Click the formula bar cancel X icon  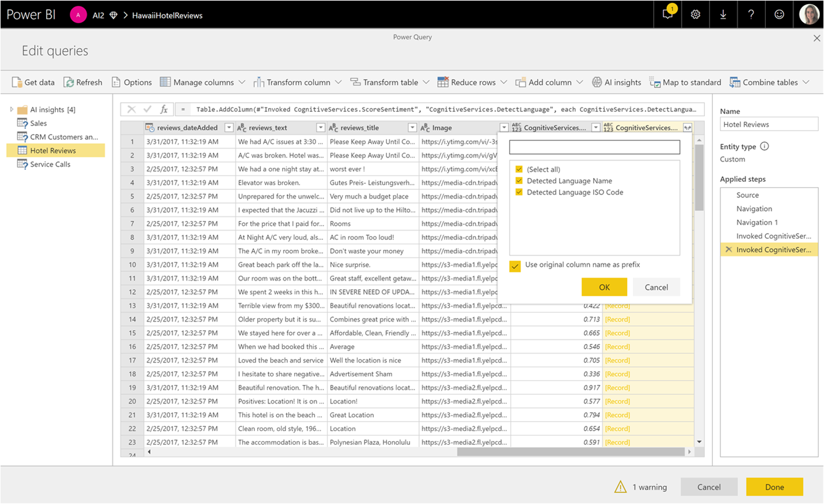[131, 109]
